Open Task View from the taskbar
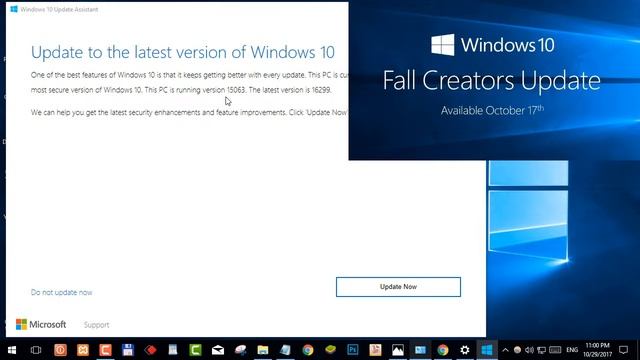The width and height of the screenshot is (640, 360). coord(36,350)
